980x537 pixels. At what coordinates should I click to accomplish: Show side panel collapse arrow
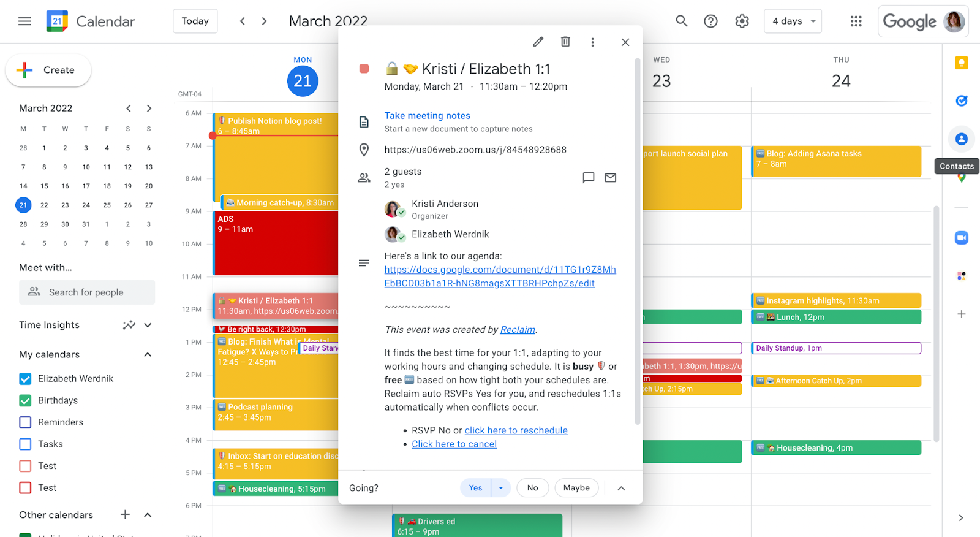[x=961, y=518]
